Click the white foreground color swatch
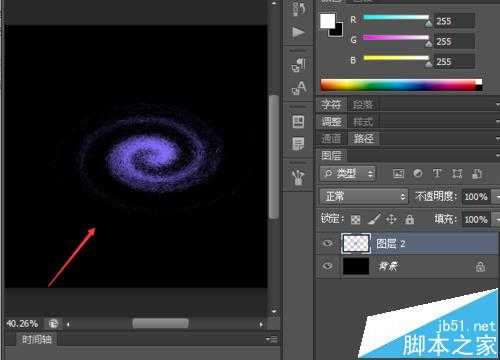This screenshot has width=500, height=360. 327,21
